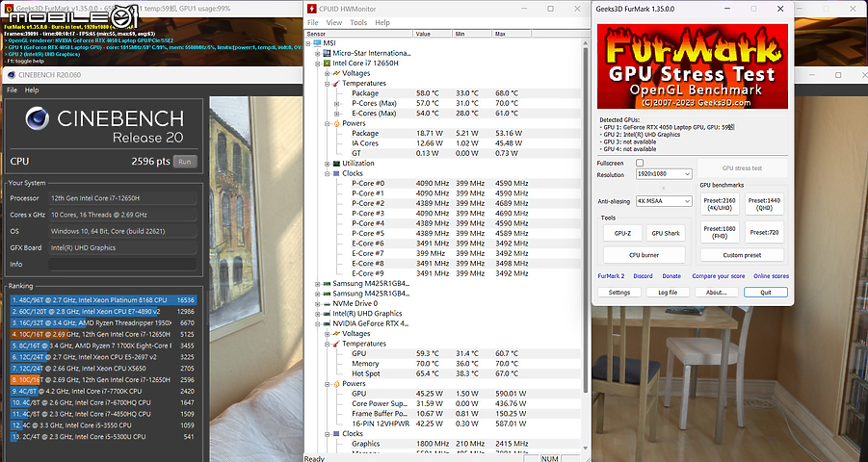This screenshot has width=868, height=462.
Task: Open the FurMark 2 link
Action: (x=611, y=275)
